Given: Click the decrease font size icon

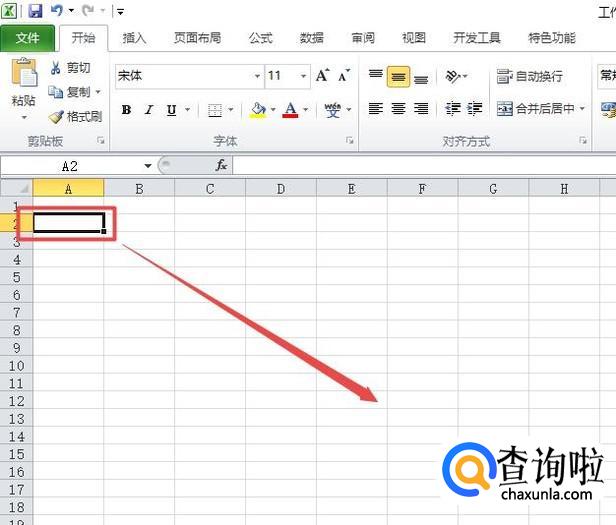Looking at the screenshot, I should [x=344, y=75].
